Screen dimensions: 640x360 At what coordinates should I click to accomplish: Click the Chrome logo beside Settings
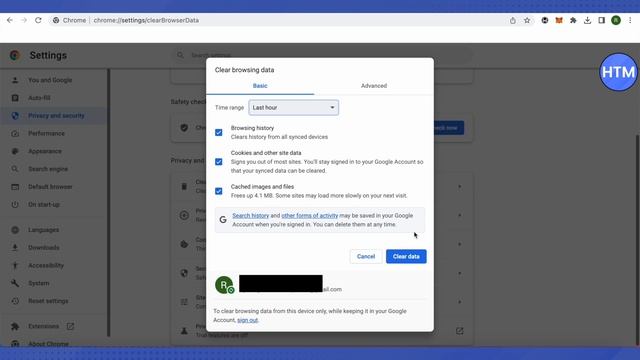point(15,55)
